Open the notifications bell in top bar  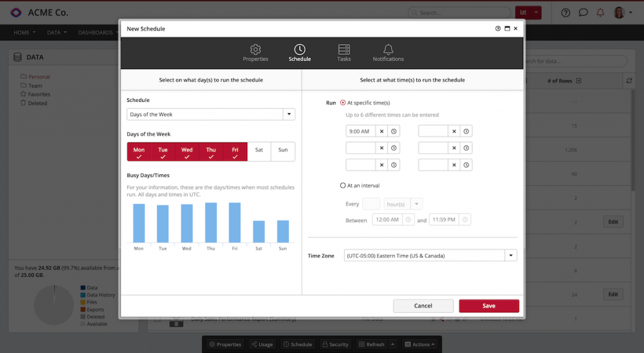tap(600, 13)
